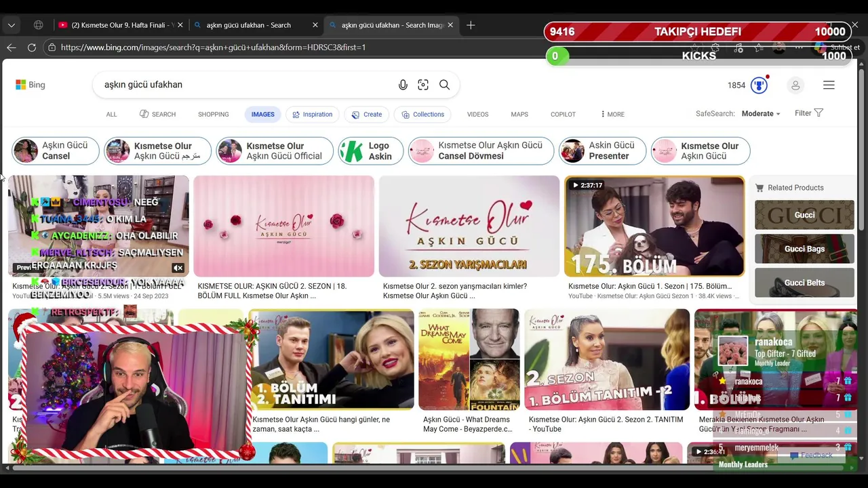Screen dimensions: 868x488
Task: Open What Dreams May Come poster thumbnail
Action: [x=469, y=359]
